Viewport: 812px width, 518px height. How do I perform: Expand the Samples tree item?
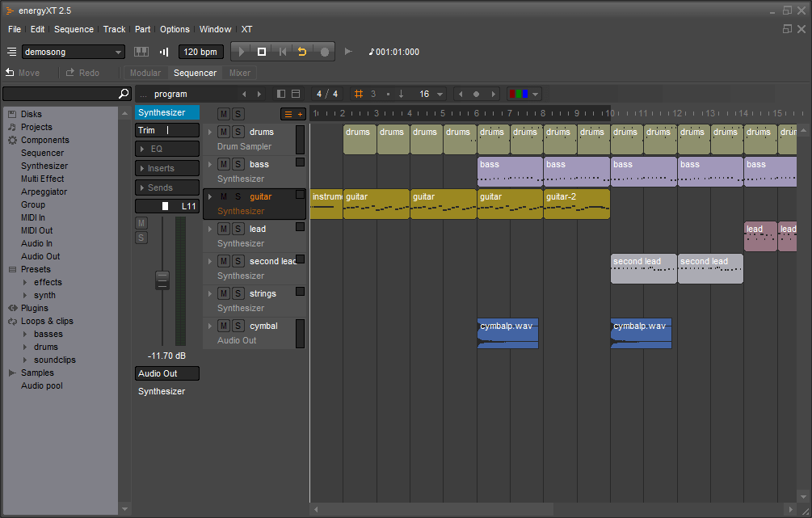12,373
